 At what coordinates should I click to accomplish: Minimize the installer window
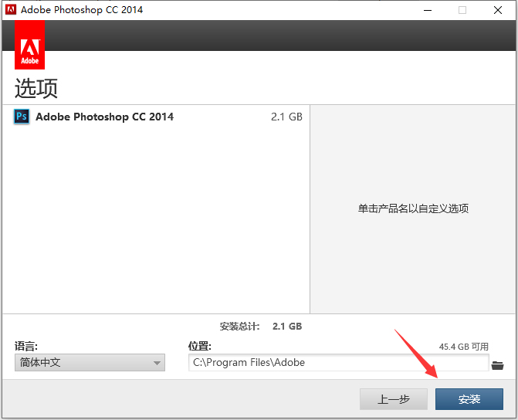pyautogui.click(x=428, y=10)
